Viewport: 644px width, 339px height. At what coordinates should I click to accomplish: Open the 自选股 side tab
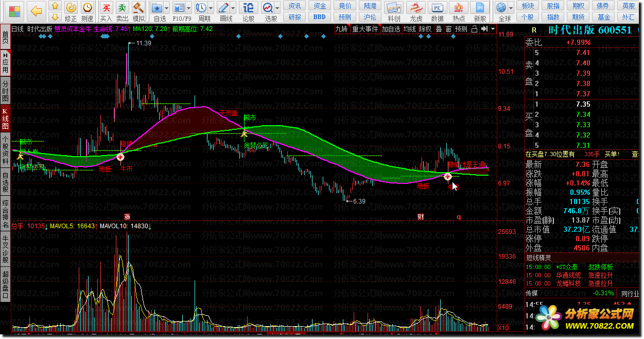(5, 183)
